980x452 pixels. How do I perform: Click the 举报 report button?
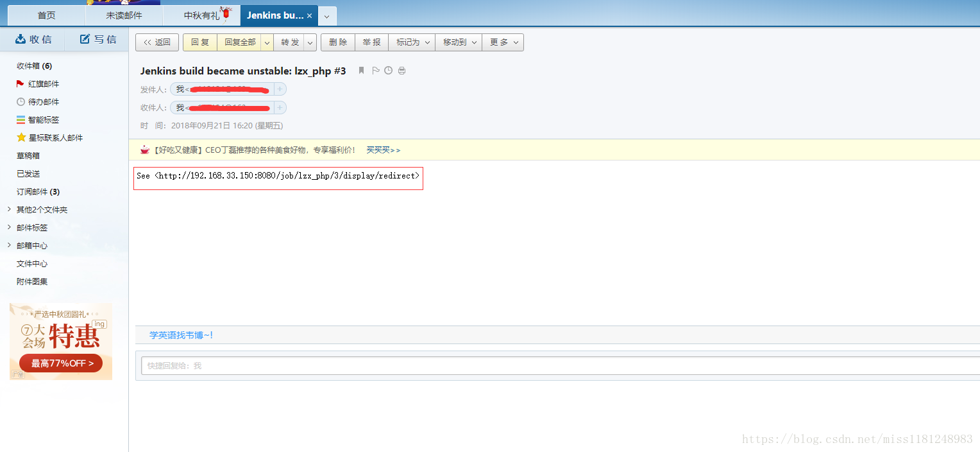pyautogui.click(x=371, y=42)
